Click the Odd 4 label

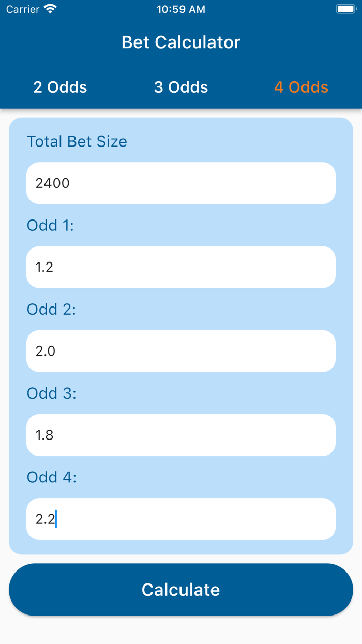tap(50, 477)
